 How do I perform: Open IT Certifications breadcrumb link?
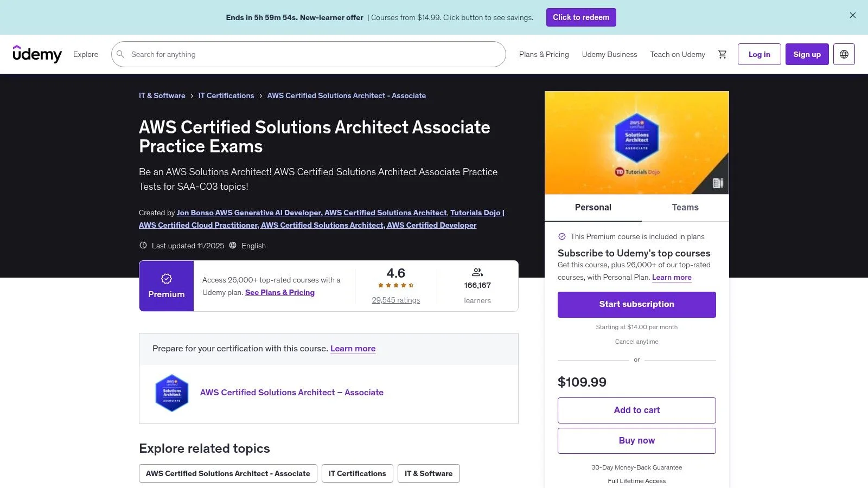[226, 95]
